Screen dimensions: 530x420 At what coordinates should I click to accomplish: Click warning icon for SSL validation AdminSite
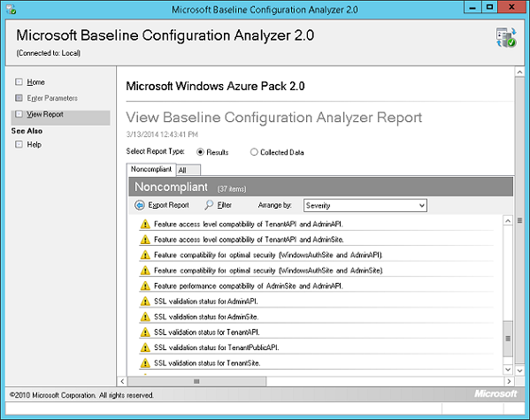tap(145, 317)
